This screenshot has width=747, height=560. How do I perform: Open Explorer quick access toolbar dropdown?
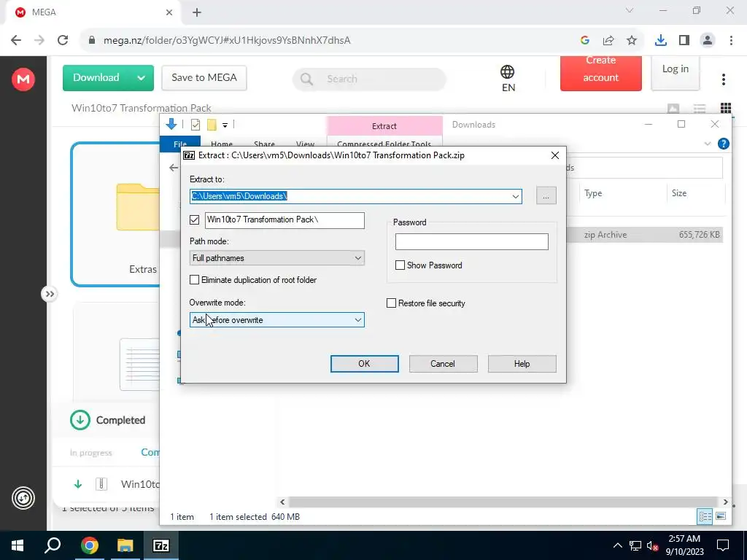point(225,125)
